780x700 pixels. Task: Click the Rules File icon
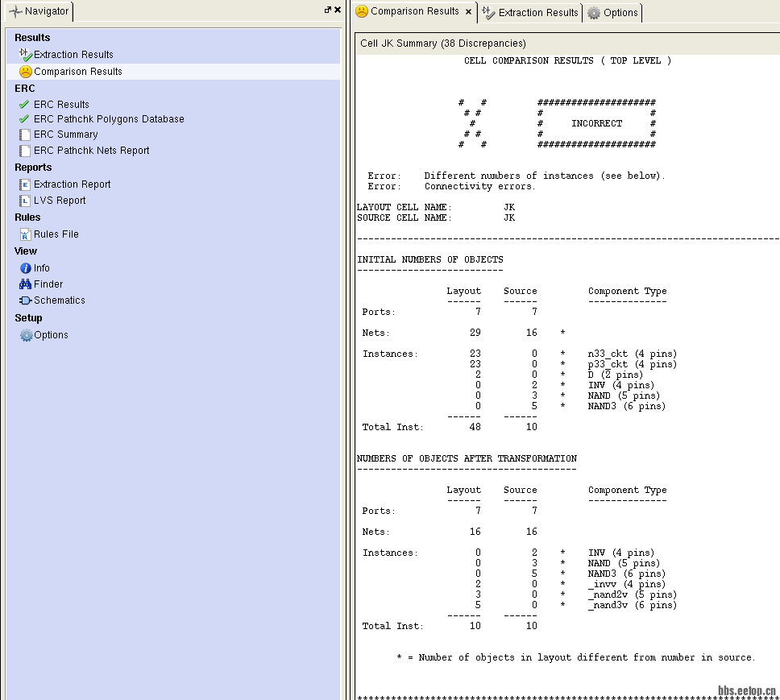[x=25, y=234]
